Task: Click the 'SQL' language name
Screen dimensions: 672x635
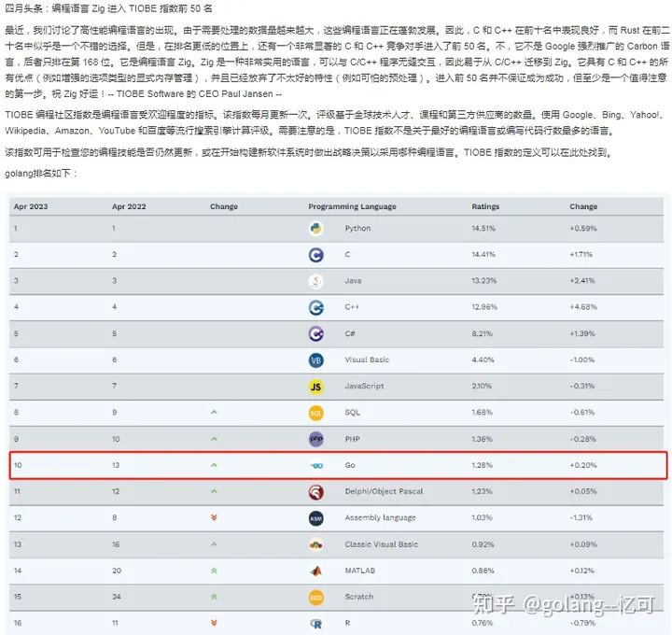Action: click(x=352, y=413)
